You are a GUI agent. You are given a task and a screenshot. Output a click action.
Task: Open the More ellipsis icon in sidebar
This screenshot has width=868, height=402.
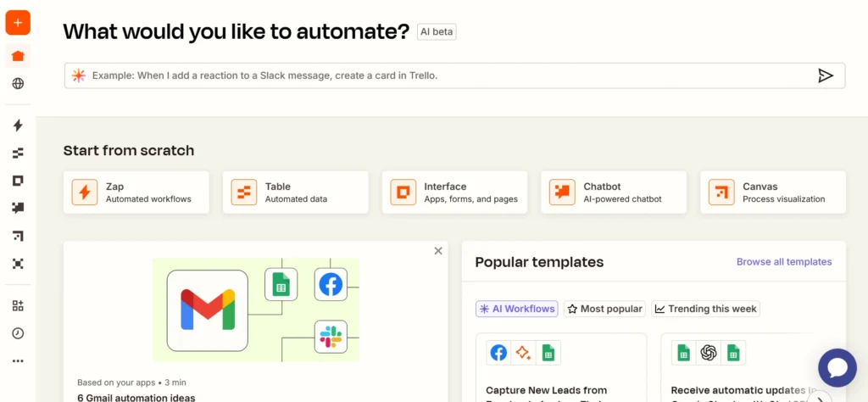click(x=18, y=361)
